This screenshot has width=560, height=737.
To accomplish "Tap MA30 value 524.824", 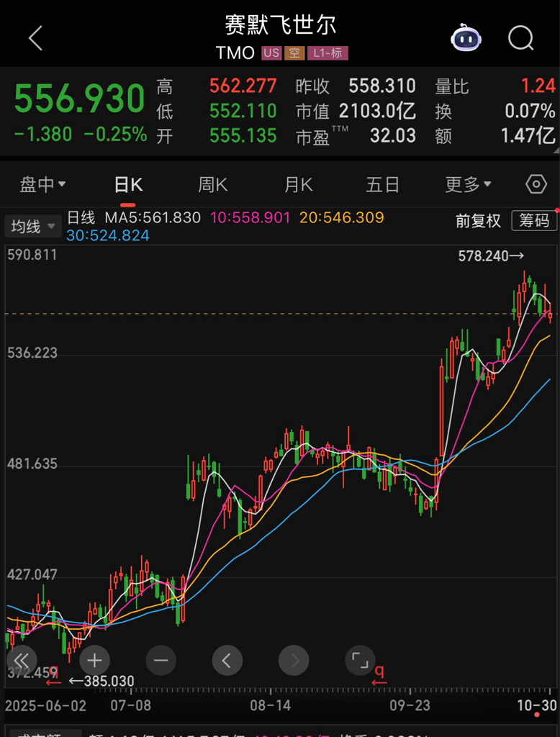I will tap(108, 235).
